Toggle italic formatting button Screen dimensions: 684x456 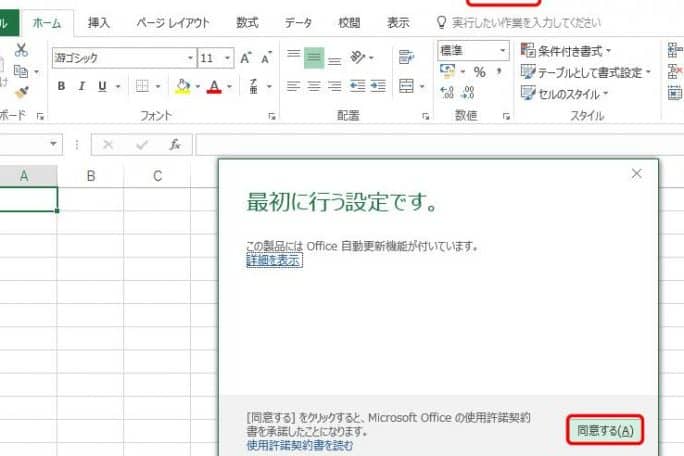point(82,87)
